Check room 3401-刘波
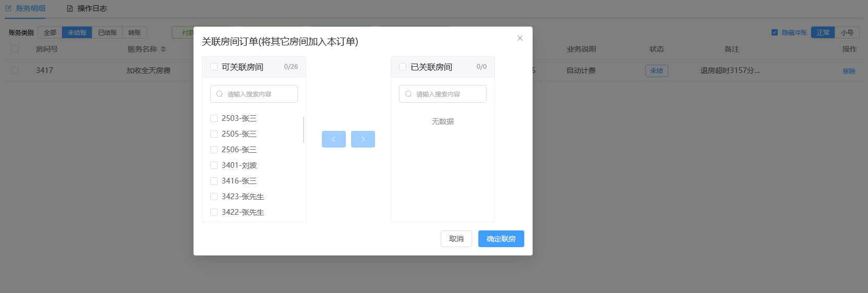Viewport: 868px width, 293px height. pyautogui.click(x=214, y=165)
